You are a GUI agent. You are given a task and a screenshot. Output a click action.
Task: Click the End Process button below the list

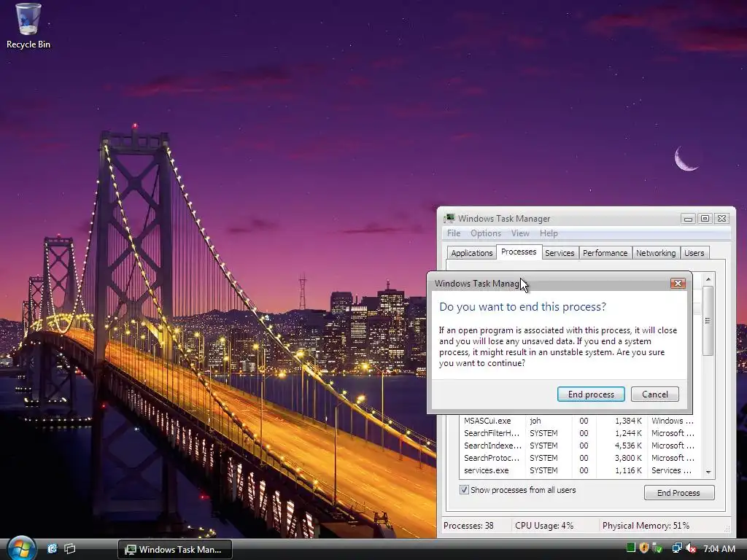coord(679,493)
